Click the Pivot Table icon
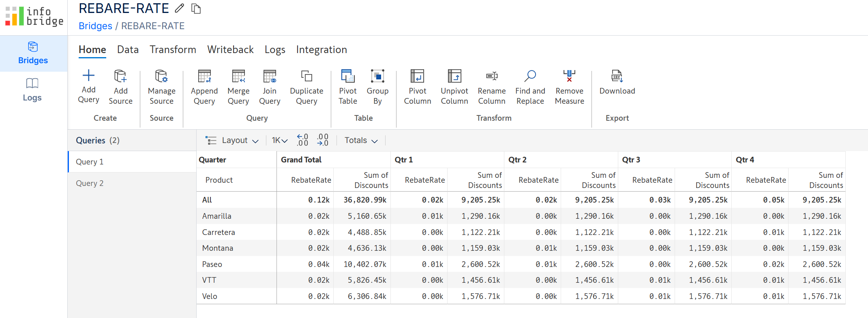The width and height of the screenshot is (868, 318). pos(348,76)
